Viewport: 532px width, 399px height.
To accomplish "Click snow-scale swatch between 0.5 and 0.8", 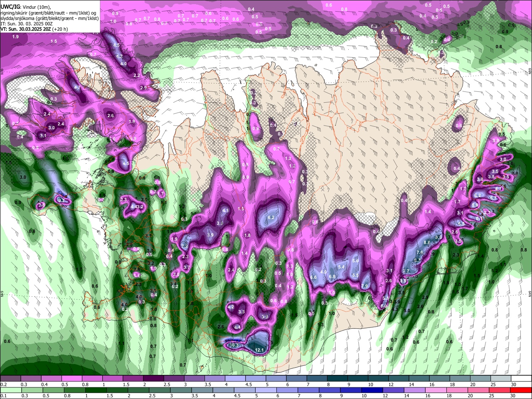I will coord(71,379).
